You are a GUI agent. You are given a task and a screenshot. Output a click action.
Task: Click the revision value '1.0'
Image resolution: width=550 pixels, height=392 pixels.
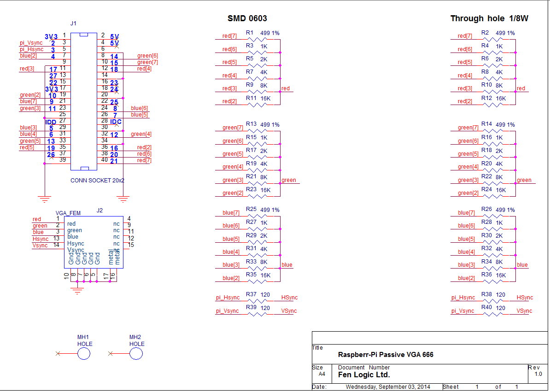tap(538, 374)
